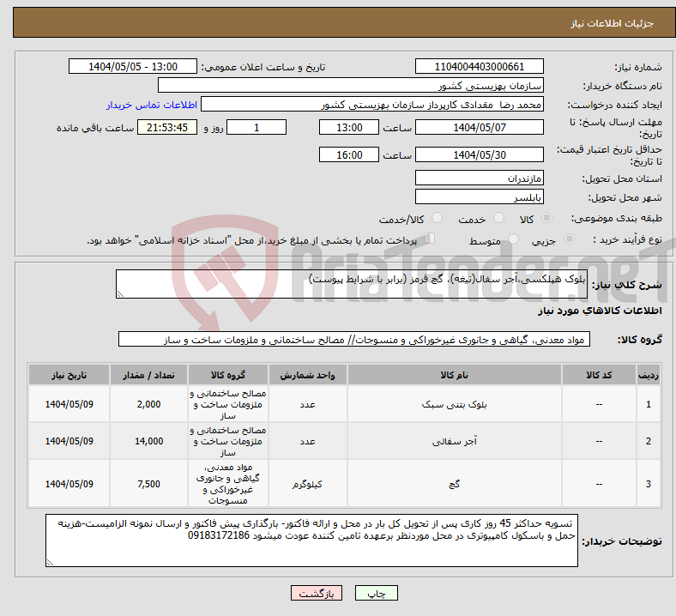Click the واحد شمارش column header

click(307, 375)
